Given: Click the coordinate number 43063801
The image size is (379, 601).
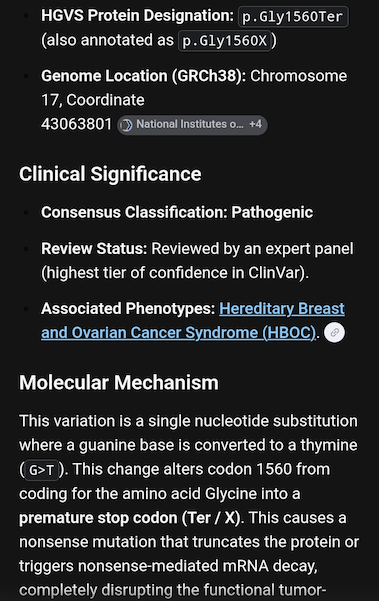Looking at the screenshot, I should point(76,124).
